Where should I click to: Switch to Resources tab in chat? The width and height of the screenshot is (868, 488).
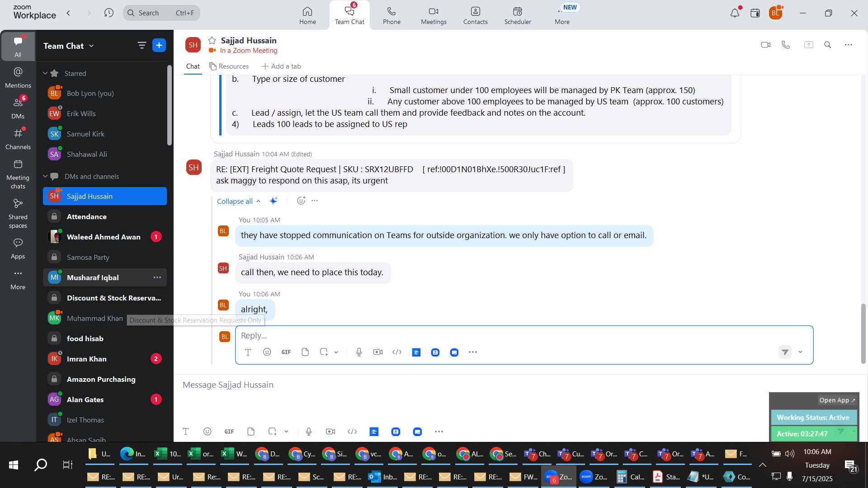tap(229, 66)
